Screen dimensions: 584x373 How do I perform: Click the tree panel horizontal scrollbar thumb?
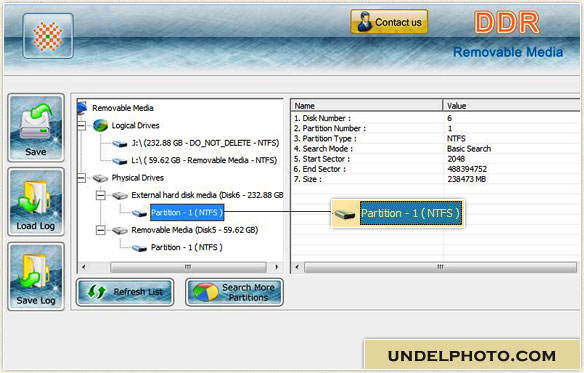188,267
